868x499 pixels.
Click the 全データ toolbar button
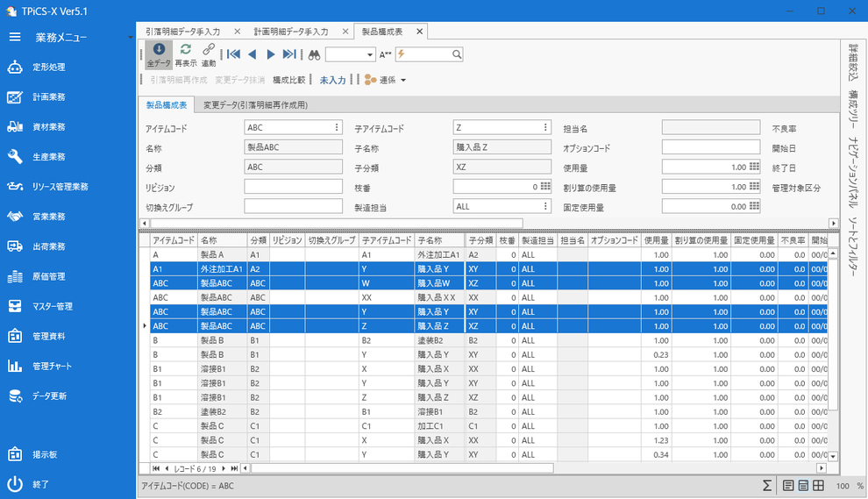(x=159, y=55)
